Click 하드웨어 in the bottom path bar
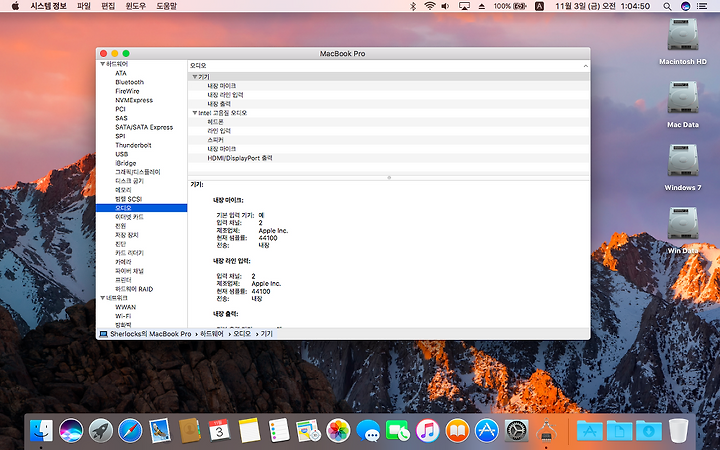Image resolution: width=720 pixels, height=450 pixels. (x=212, y=334)
